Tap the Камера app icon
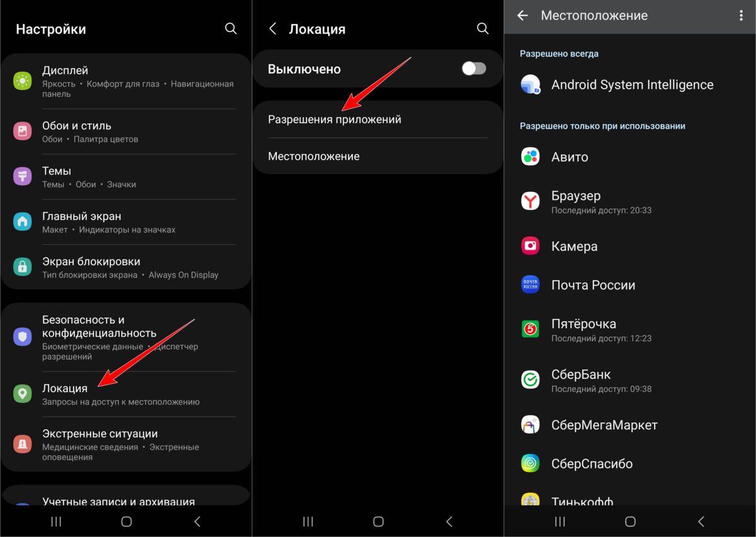This screenshot has height=537, width=756. coord(530,246)
